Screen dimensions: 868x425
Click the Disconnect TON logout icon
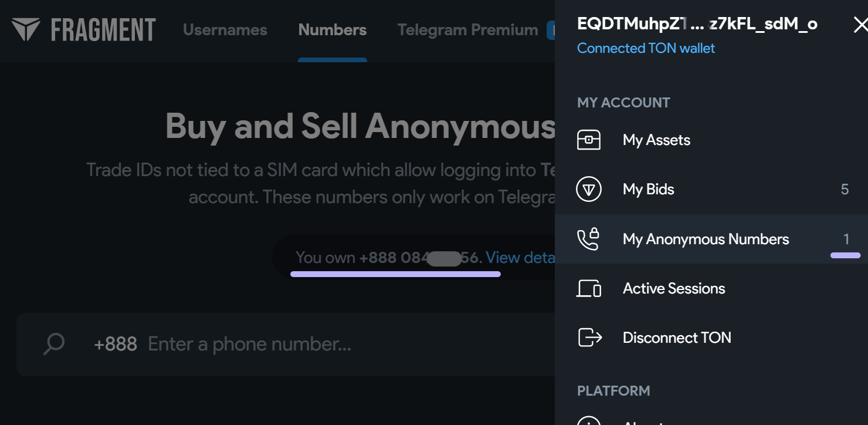click(589, 337)
